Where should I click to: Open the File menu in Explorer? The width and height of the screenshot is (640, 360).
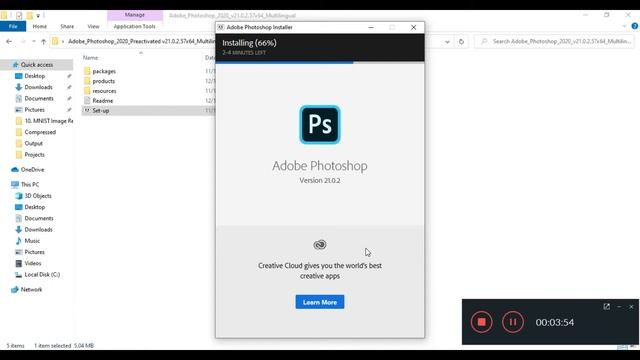tap(13, 26)
